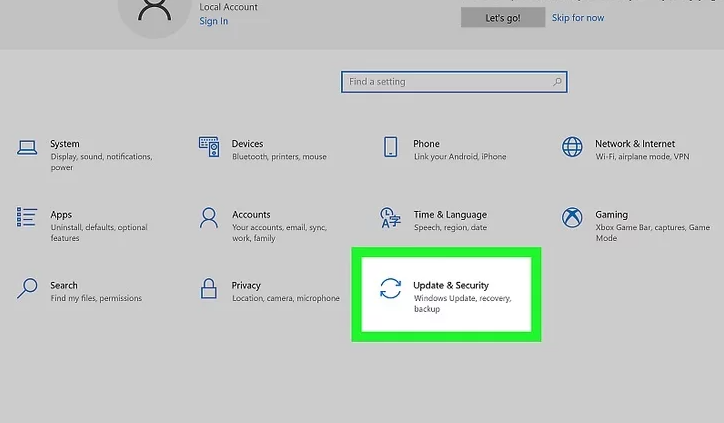Open System settings laptop icon
Viewport: 724px width, 423px height.
click(x=27, y=148)
